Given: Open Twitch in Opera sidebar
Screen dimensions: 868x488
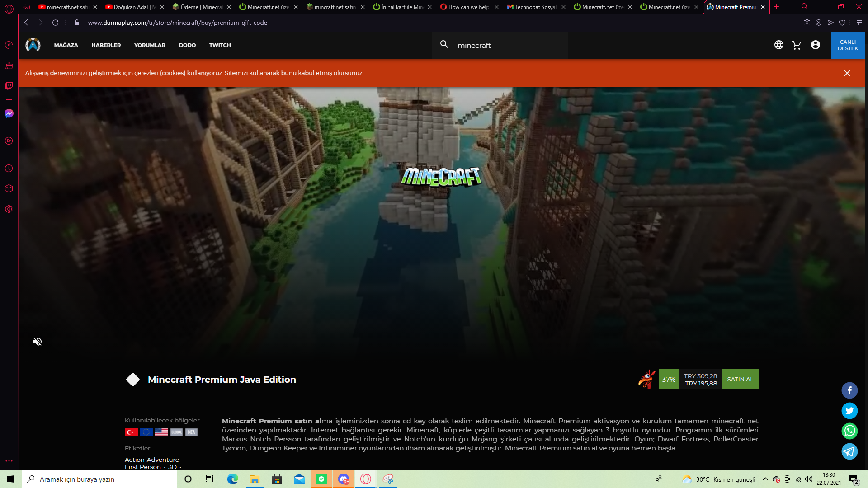Looking at the screenshot, I should click(x=9, y=85).
